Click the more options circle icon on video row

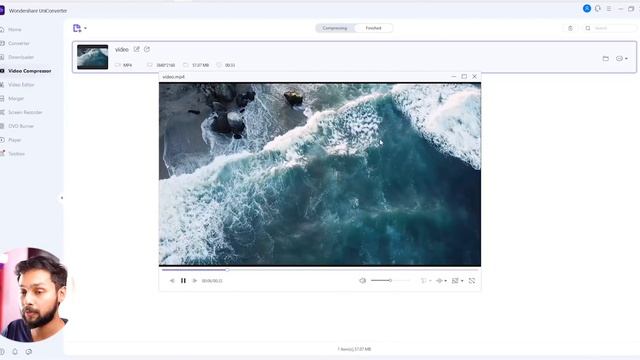click(619, 59)
